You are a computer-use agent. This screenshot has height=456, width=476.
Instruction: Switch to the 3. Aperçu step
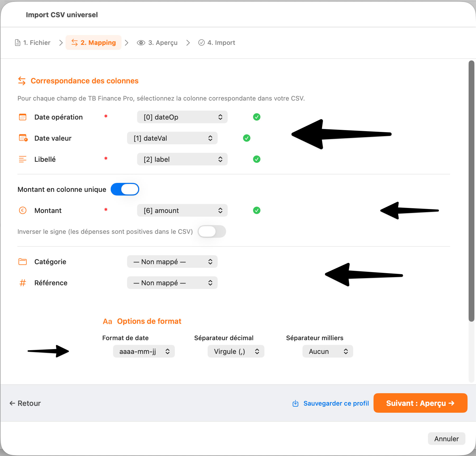pyautogui.click(x=157, y=43)
